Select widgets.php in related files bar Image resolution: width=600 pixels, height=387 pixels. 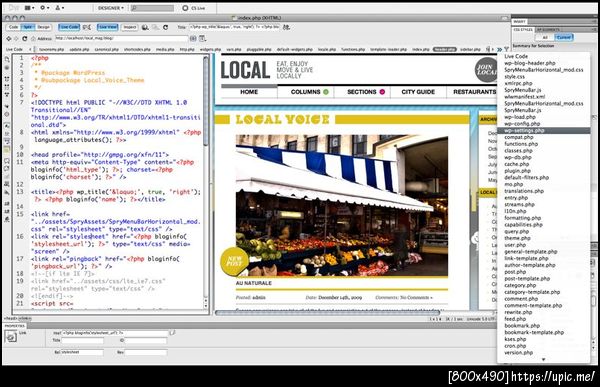210,49
